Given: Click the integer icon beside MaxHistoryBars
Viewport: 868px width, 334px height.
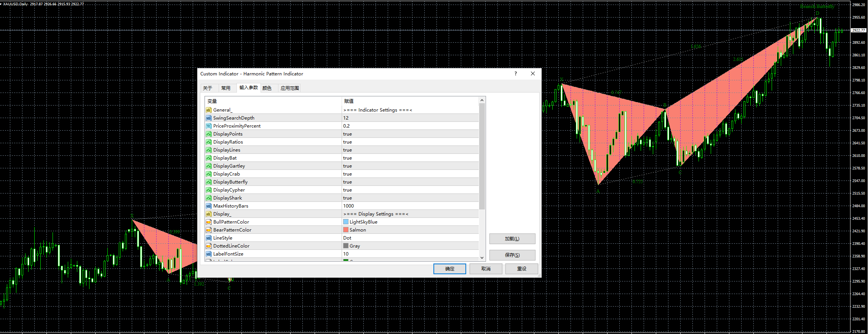Looking at the screenshot, I should [x=208, y=206].
